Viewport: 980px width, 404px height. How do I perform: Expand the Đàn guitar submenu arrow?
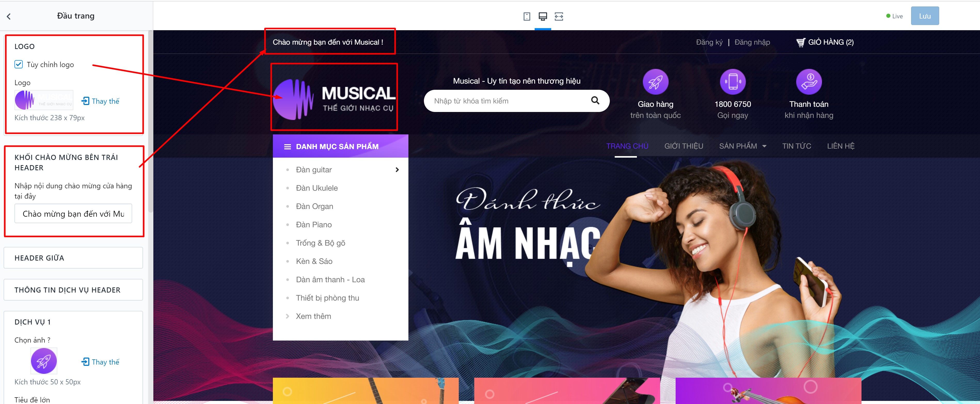tap(397, 170)
